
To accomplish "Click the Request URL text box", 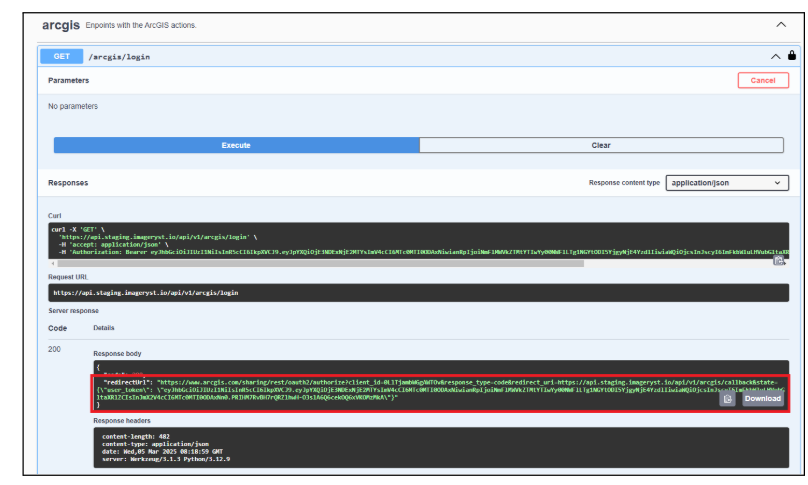I will tap(418, 293).
